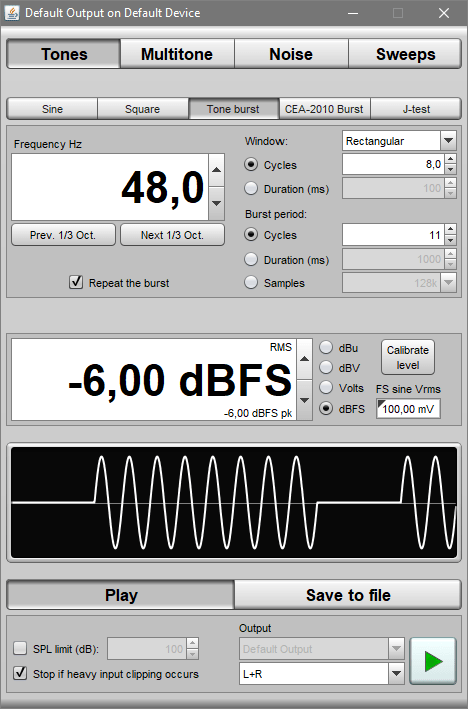Decrement the burst period cycles

tap(450, 240)
